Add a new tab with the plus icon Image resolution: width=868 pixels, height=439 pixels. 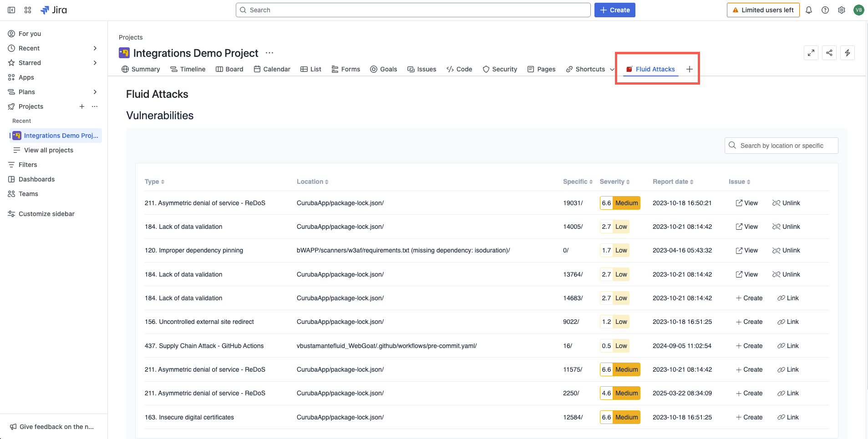tap(690, 69)
